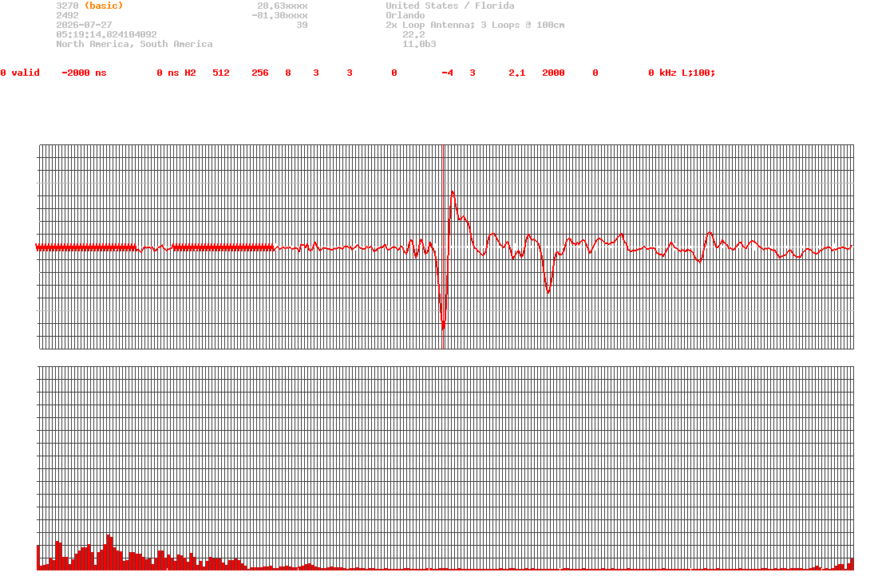The width and height of the screenshot is (874, 588).
Task: Click the vertical red trigger marker line
Action: (x=443, y=247)
